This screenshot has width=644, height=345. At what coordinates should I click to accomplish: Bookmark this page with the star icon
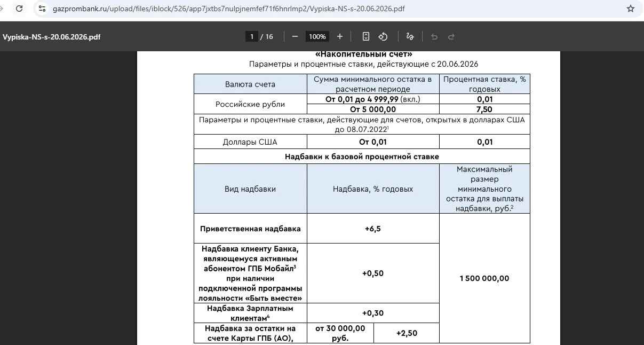(x=631, y=9)
